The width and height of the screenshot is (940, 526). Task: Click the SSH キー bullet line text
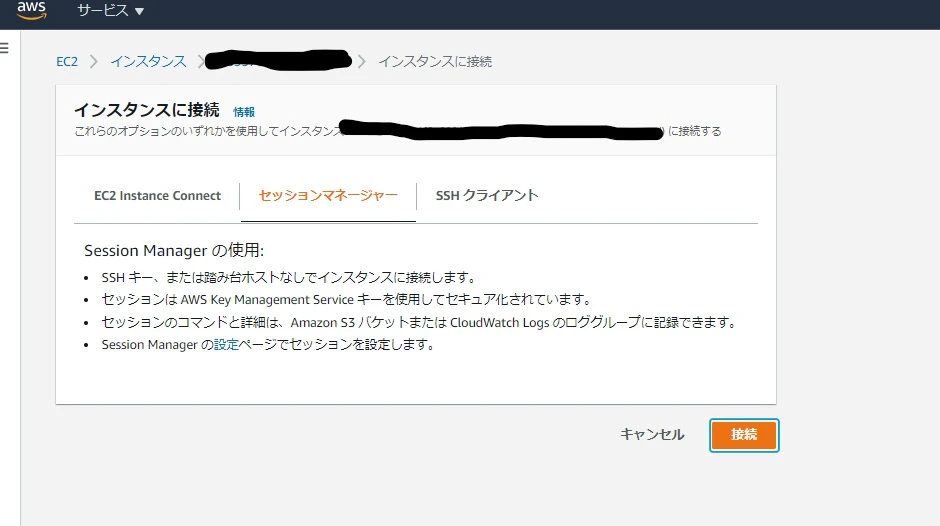click(288, 277)
